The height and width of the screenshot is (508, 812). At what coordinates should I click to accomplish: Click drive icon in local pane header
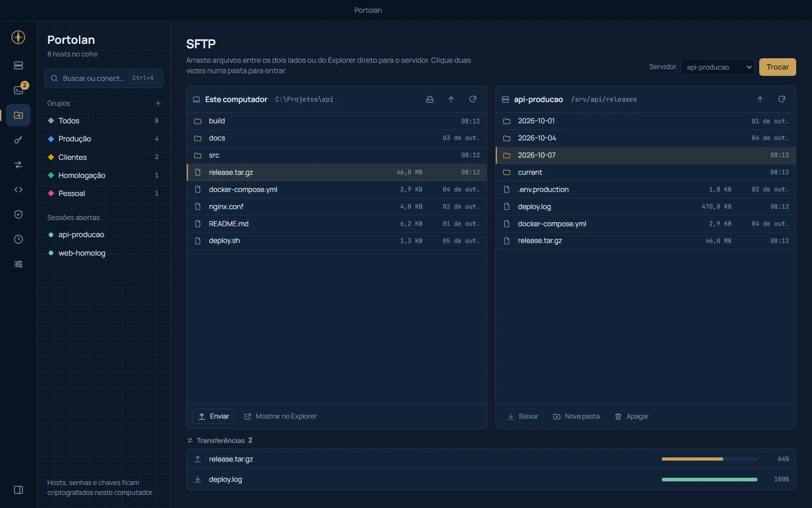[x=430, y=99]
